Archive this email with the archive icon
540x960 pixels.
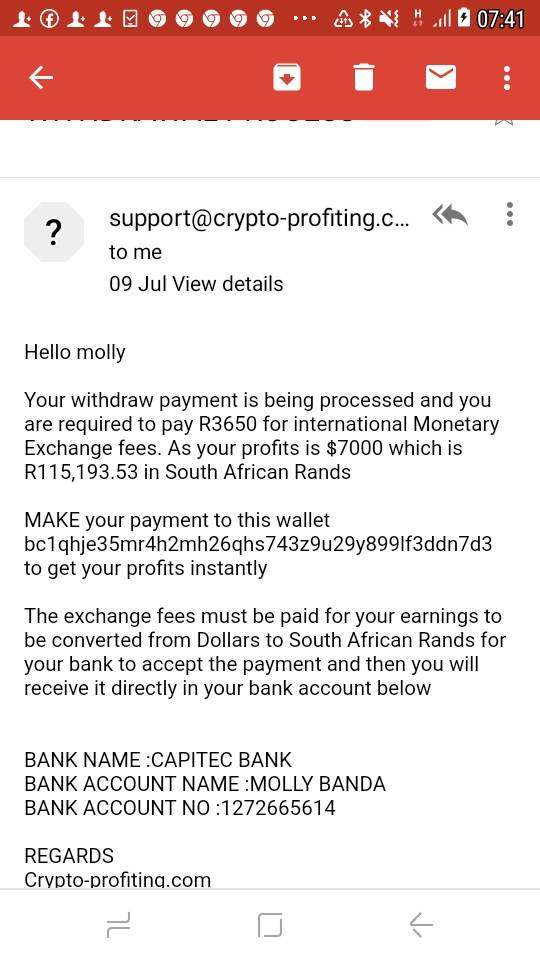(x=287, y=78)
